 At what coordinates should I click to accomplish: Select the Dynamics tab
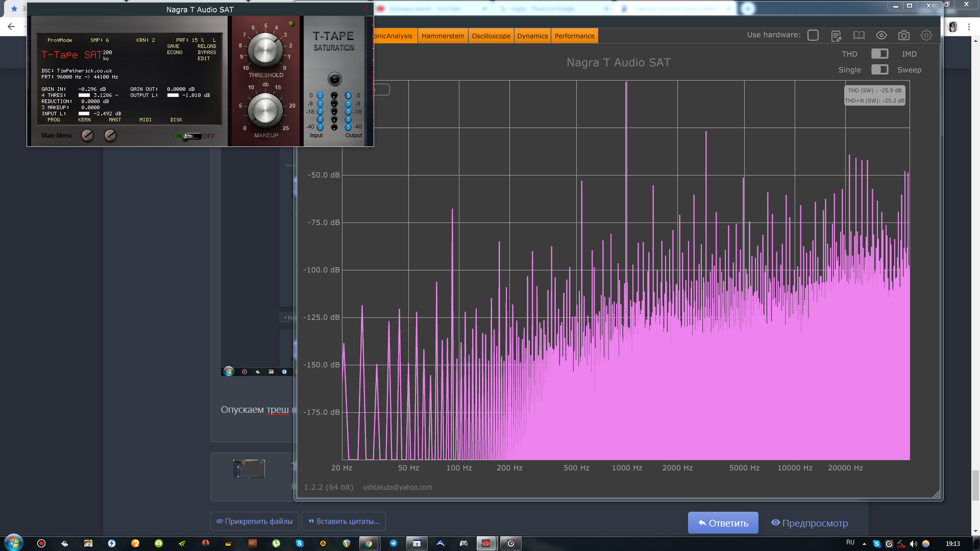(532, 36)
